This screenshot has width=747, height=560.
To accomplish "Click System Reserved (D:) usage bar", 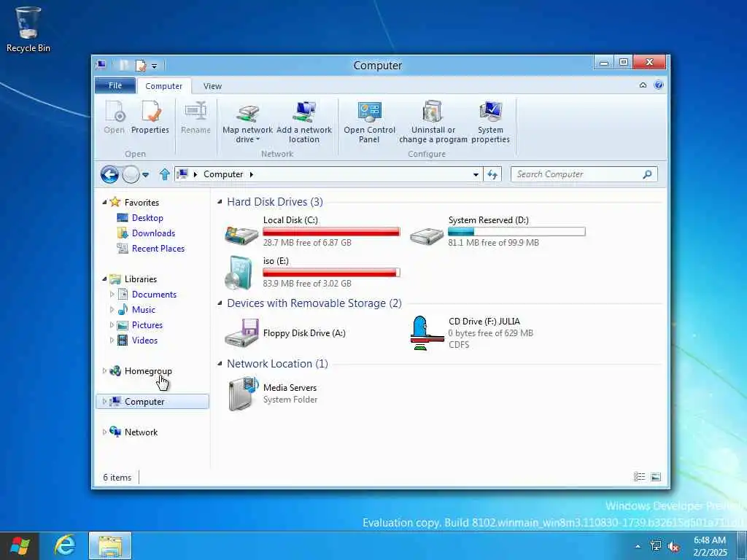I will click(516, 232).
